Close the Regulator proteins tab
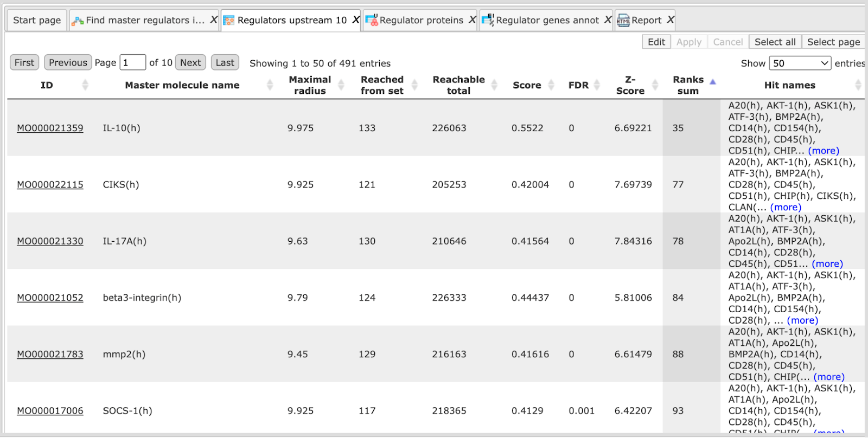The height and width of the screenshot is (438, 868). tap(472, 20)
